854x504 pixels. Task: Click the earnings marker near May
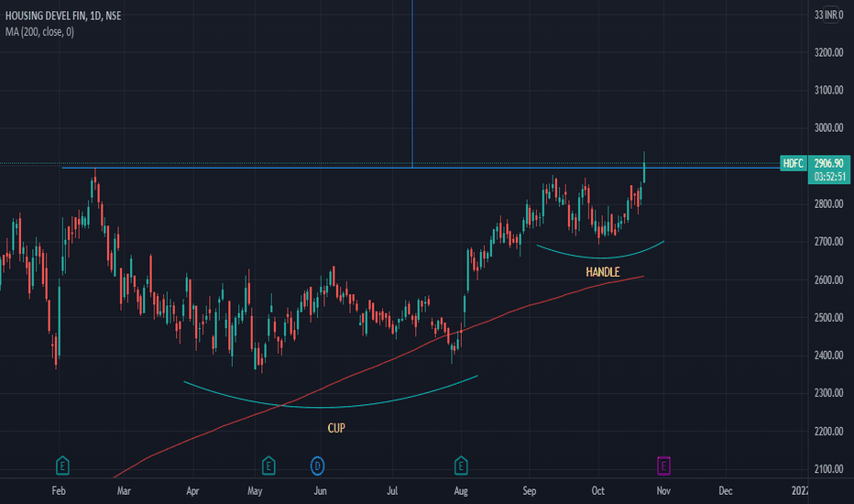pyautogui.click(x=268, y=466)
